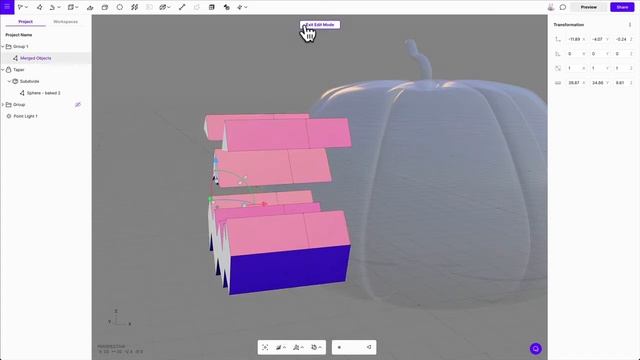The height and width of the screenshot is (360, 640).
Task: Click the extrude surface tool icon
Action: point(90,7)
